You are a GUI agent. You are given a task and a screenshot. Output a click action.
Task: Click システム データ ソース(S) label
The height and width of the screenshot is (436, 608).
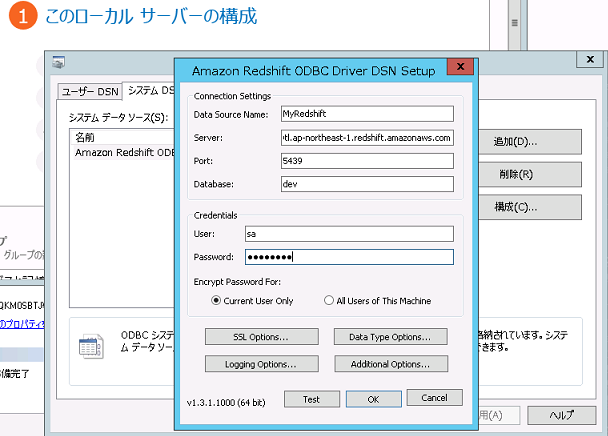tap(119, 118)
